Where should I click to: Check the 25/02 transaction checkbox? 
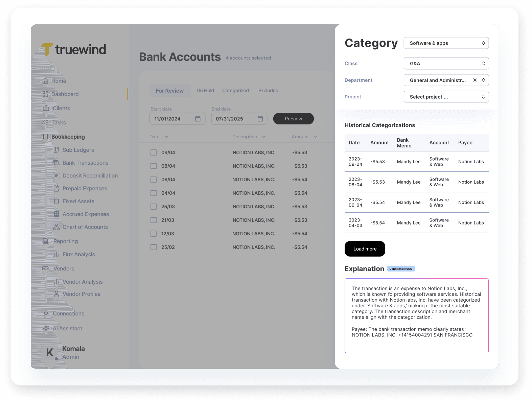[154, 247]
